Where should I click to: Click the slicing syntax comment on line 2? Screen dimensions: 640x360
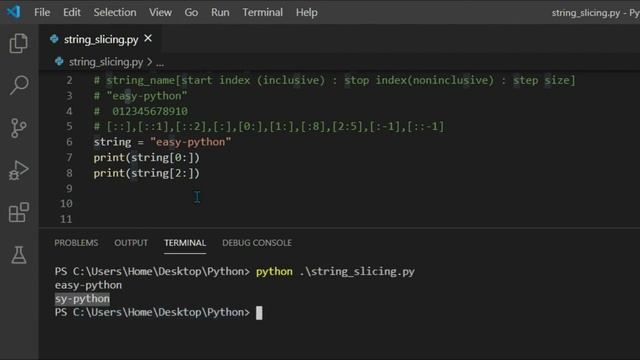[x=334, y=80]
